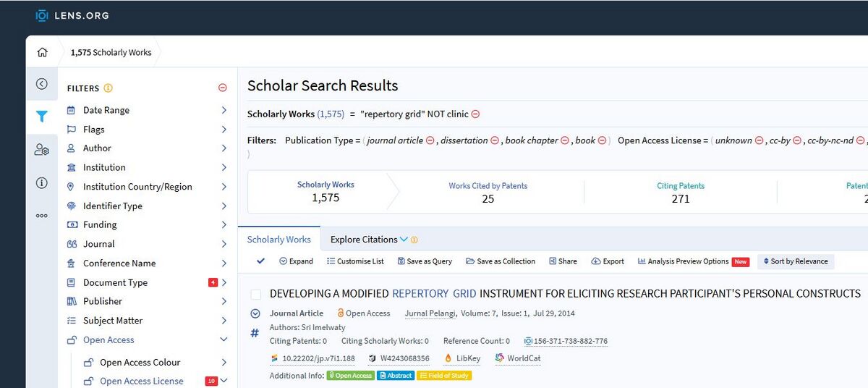
Task: Remove the dissertation publication type filter
Action: pos(495,140)
